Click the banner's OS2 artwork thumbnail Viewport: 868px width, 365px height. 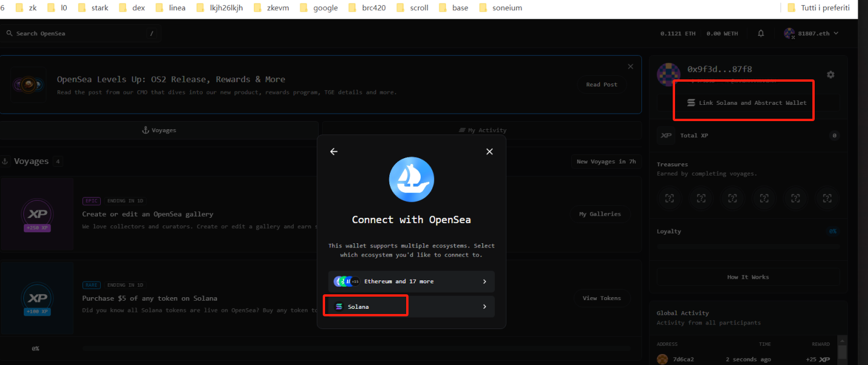click(x=28, y=85)
